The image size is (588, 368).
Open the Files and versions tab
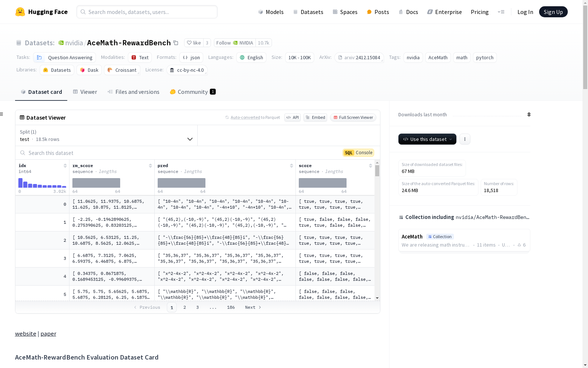point(133,92)
